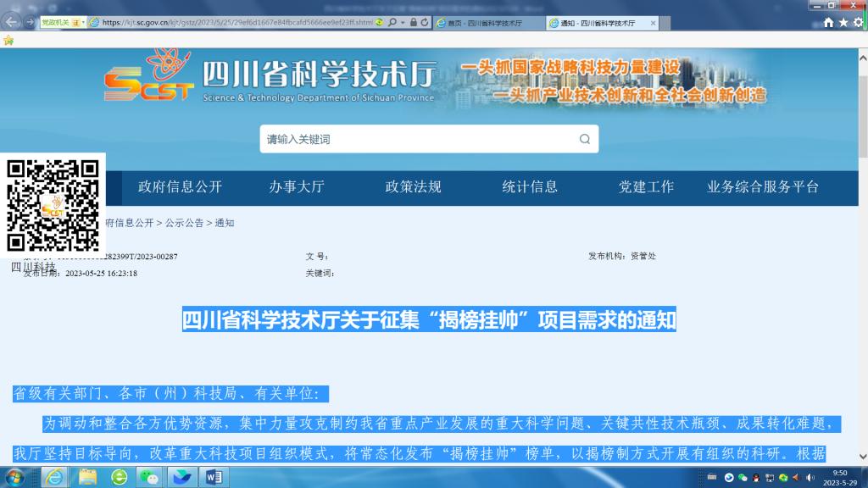Open the IE tools gear icon
The width and height of the screenshot is (868, 488).
[x=857, y=23]
